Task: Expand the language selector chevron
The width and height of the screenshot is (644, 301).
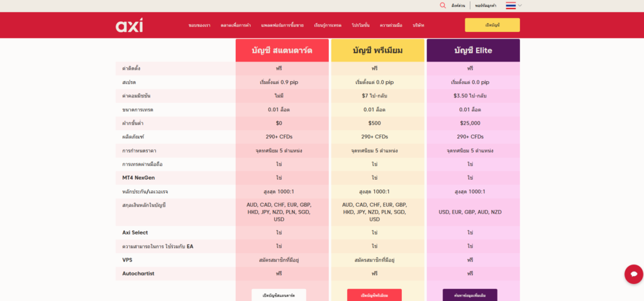Action: point(520,5)
